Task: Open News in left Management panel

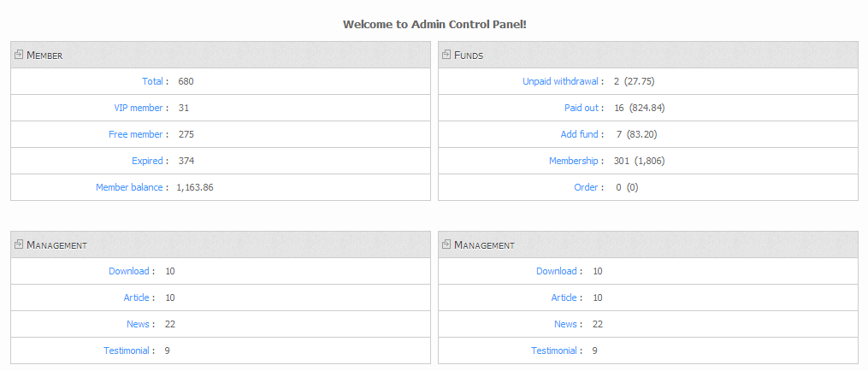Action: (138, 325)
